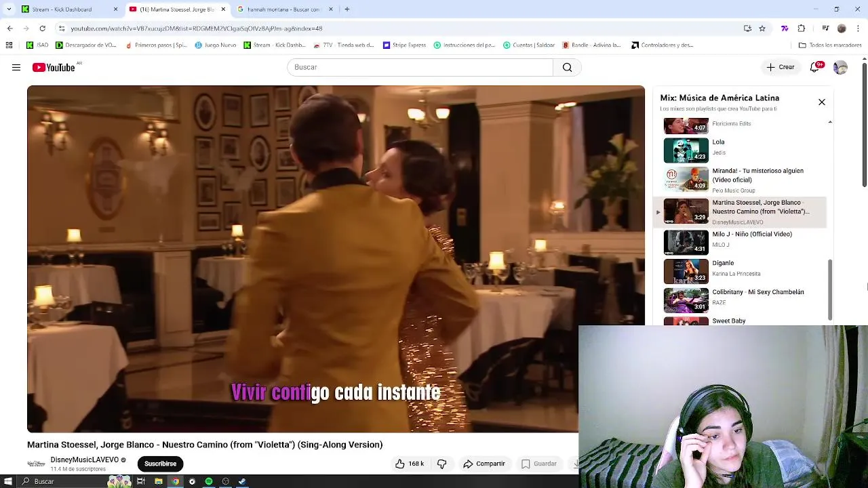The width and height of the screenshot is (868, 488).
Task: Open Chrome three-dot menu
Action: [x=858, y=28]
